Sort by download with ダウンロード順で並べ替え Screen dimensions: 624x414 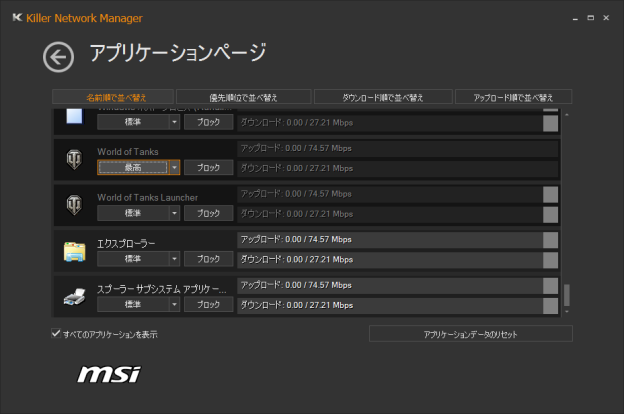pos(383,97)
